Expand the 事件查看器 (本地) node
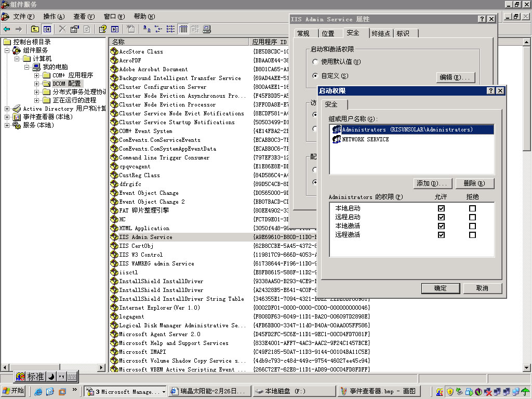 click(7, 117)
